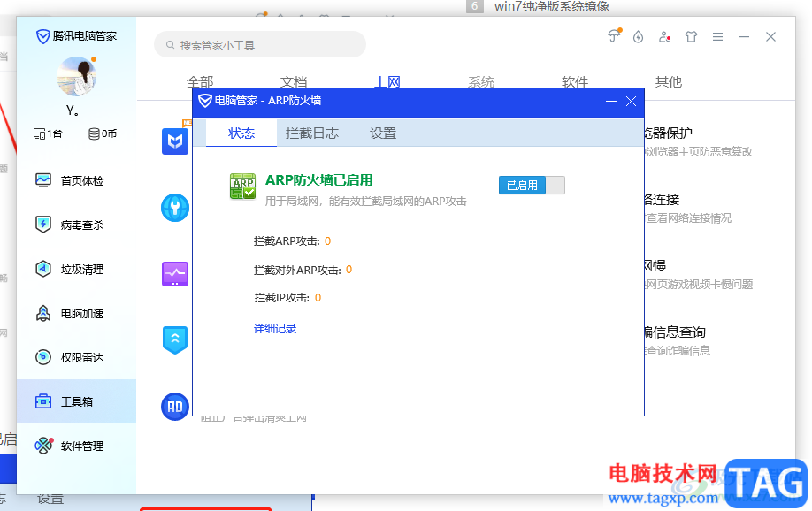Click the 拦截对外ARP攻击 count value
The width and height of the screenshot is (812, 511).
click(349, 270)
